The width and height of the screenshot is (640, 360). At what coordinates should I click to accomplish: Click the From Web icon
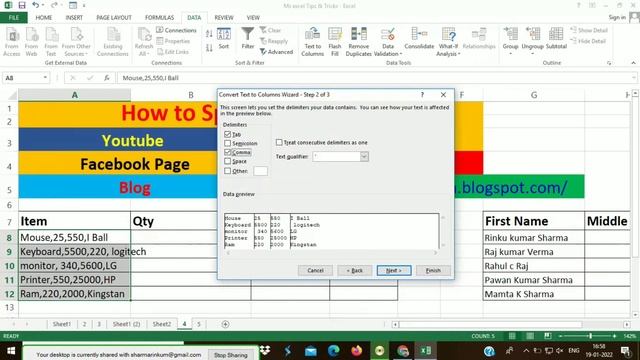(31, 41)
